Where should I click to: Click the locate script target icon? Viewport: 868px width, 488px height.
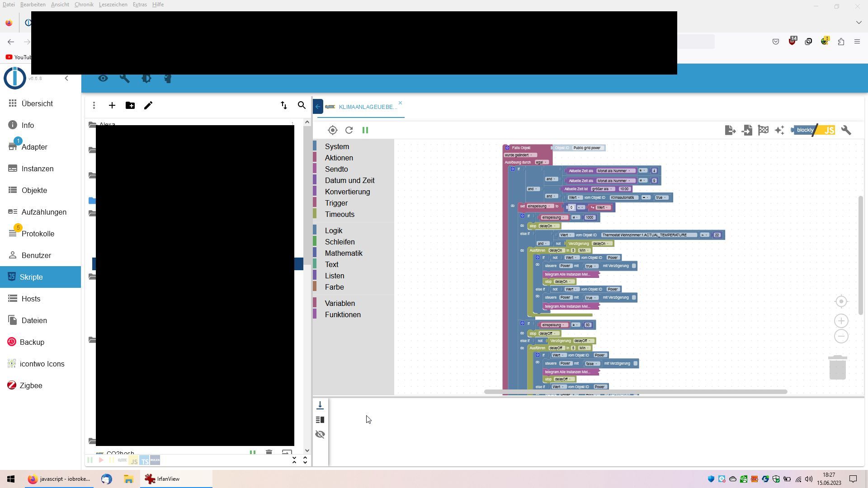(x=333, y=130)
